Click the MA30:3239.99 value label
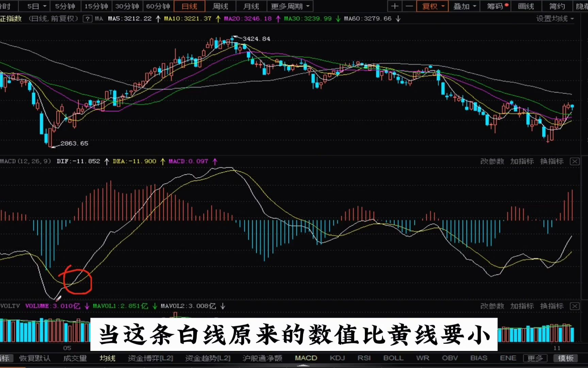The height and width of the screenshot is (368, 588). coord(308,19)
